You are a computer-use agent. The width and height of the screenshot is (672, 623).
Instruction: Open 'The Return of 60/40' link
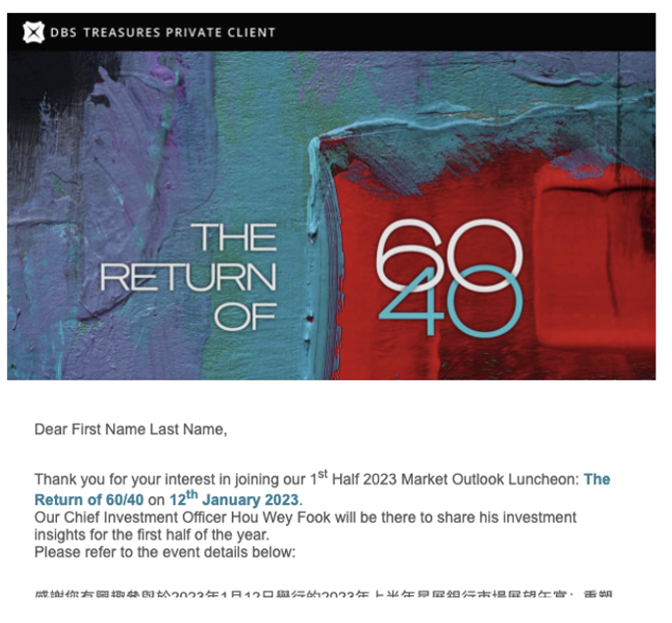[x=88, y=499]
